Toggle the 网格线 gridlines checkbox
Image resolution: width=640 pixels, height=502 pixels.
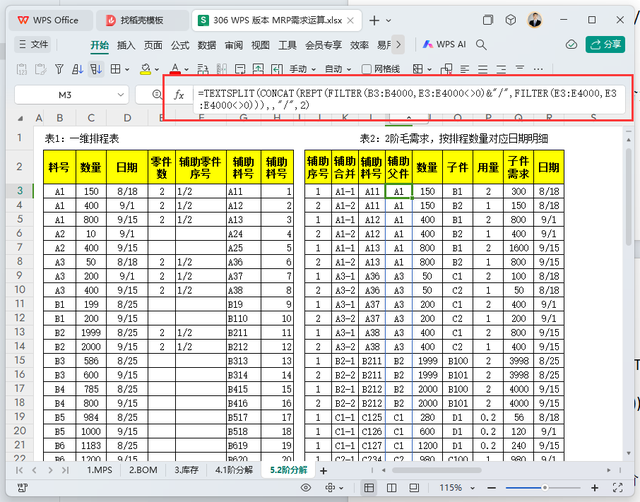367,69
